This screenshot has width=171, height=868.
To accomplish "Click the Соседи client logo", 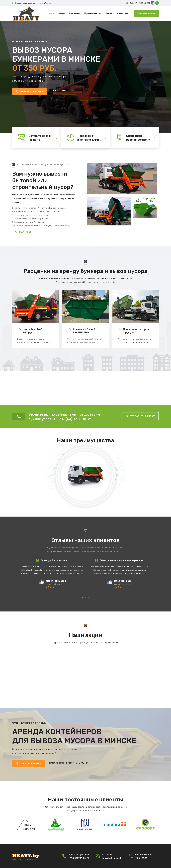I will point(115,825).
